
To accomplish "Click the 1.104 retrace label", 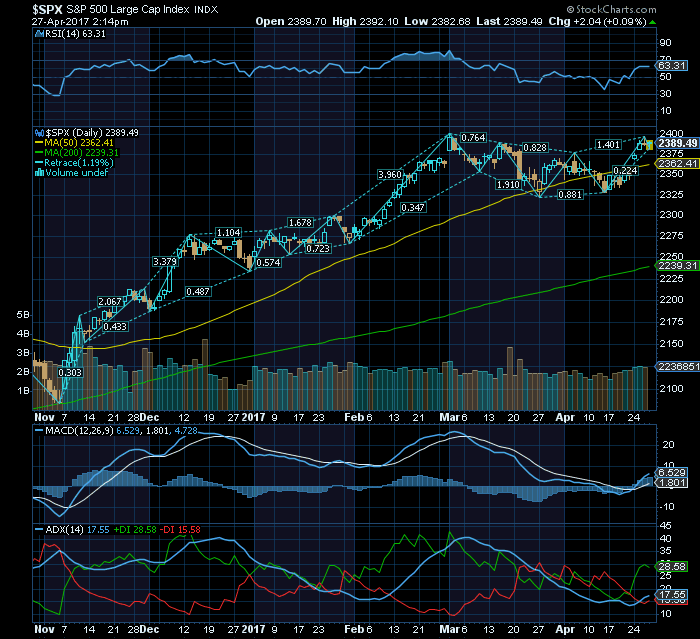I will 229,233.
